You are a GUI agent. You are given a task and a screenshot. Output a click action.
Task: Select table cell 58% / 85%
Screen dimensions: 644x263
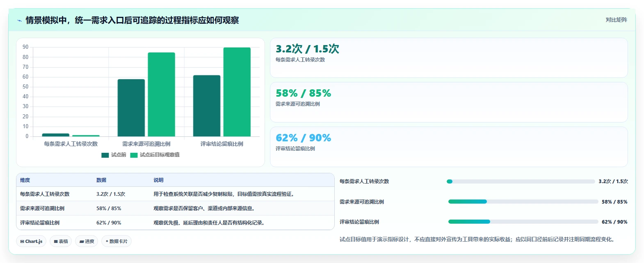109,209
